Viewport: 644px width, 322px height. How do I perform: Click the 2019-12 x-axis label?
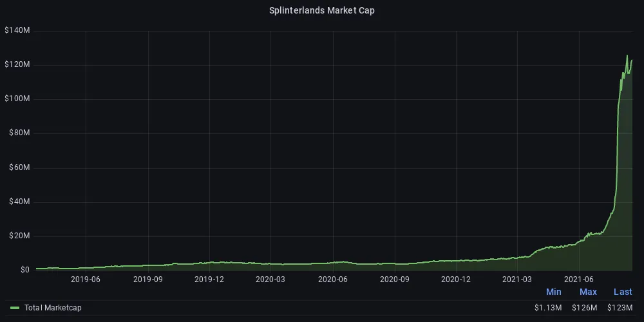[209, 279]
